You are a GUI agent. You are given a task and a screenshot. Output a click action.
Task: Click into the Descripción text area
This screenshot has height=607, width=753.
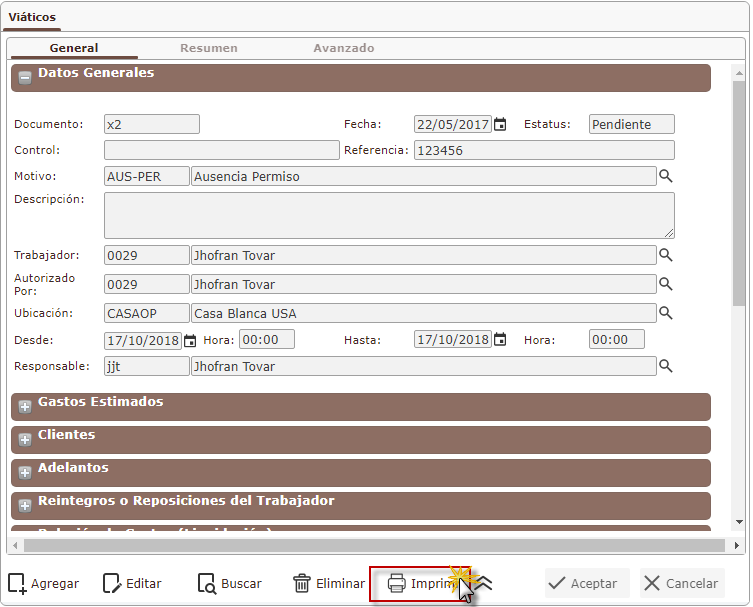click(x=389, y=215)
